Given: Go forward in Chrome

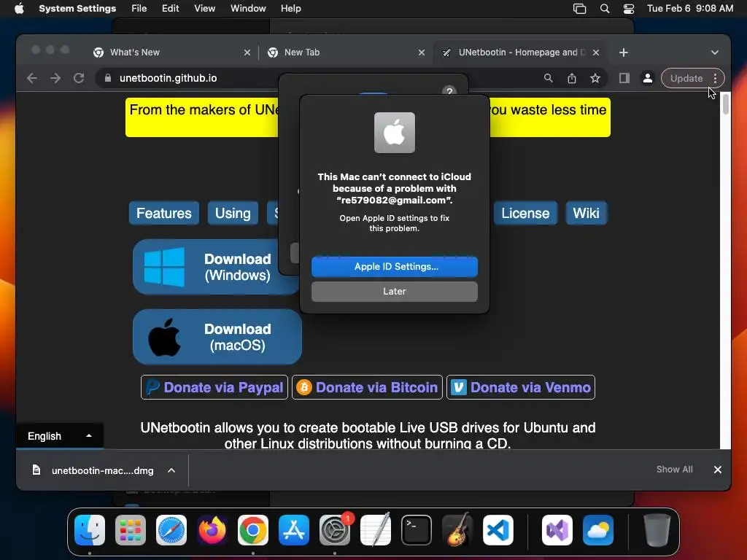Looking at the screenshot, I should [x=55, y=78].
